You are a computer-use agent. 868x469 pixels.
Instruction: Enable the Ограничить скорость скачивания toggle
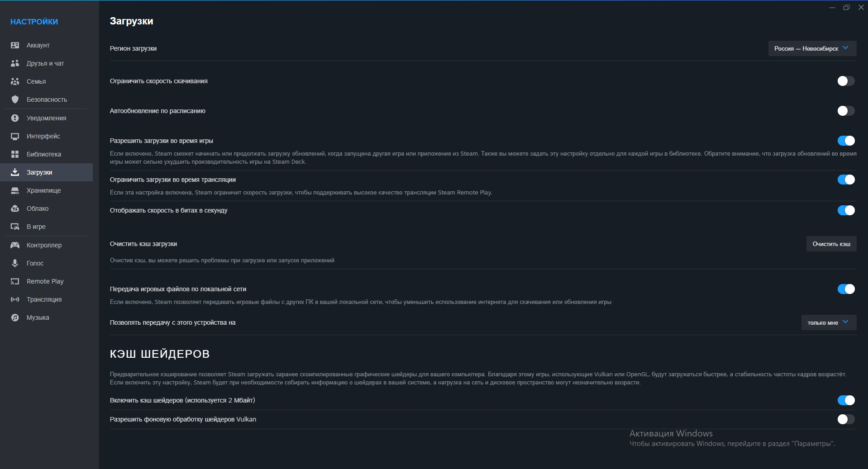point(845,81)
